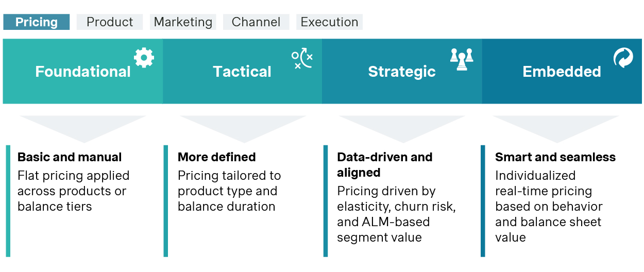Select the Marketing tab

point(183,22)
